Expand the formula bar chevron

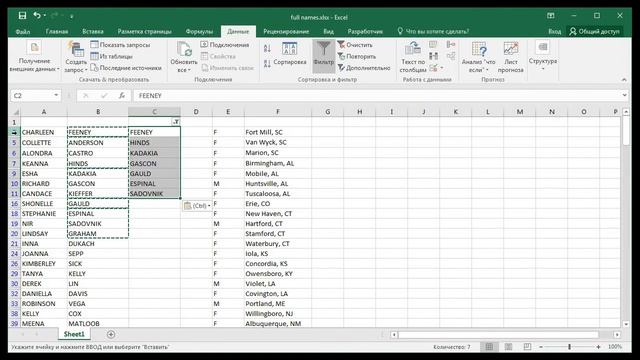pyautogui.click(x=624, y=96)
